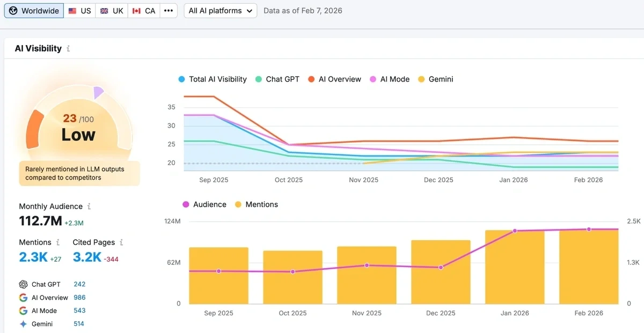This screenshot has width=644, height=333.
Task: Click the UK flag icon
Action: pos(104,11)
